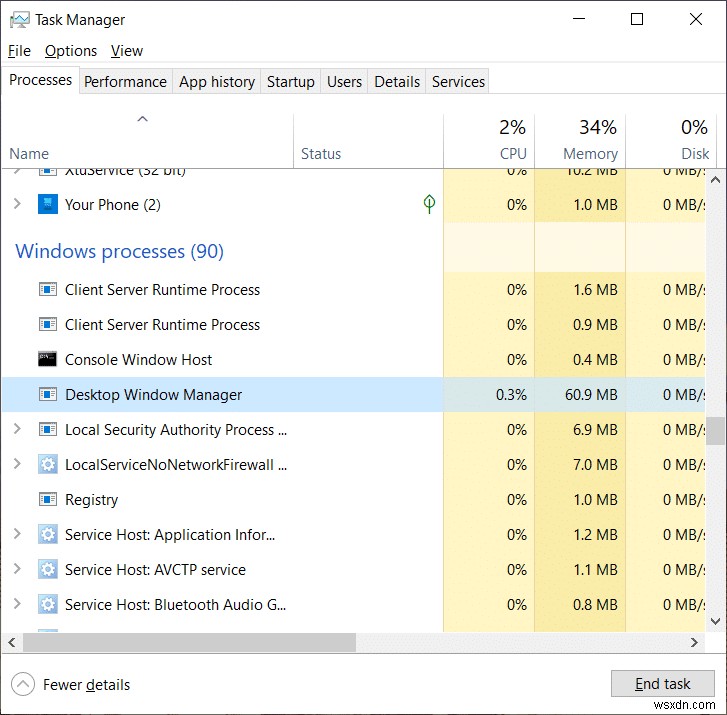The height and width of the screenshot is (715, 727).
Task: Click the LocalServiceNoNetworkFirewall gear icon
Action: 48,465
